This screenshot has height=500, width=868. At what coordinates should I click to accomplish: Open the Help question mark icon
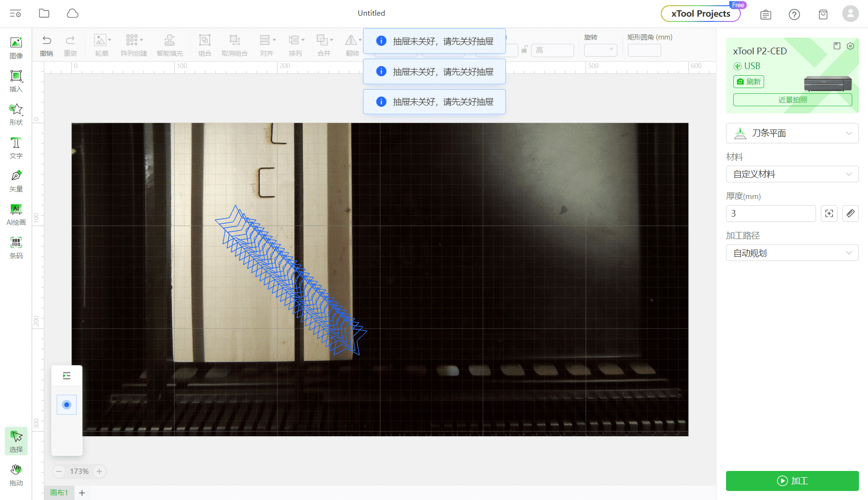pos(794,14)
